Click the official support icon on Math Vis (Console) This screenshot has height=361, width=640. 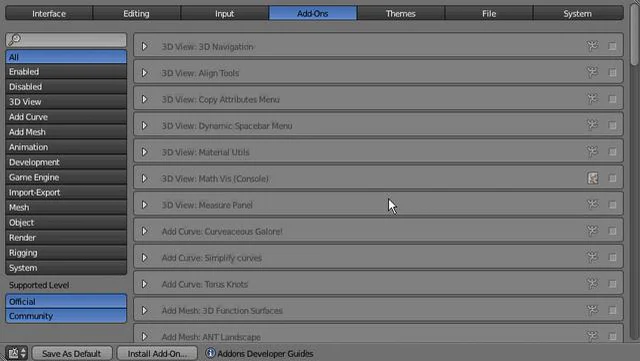click(593, 178)
